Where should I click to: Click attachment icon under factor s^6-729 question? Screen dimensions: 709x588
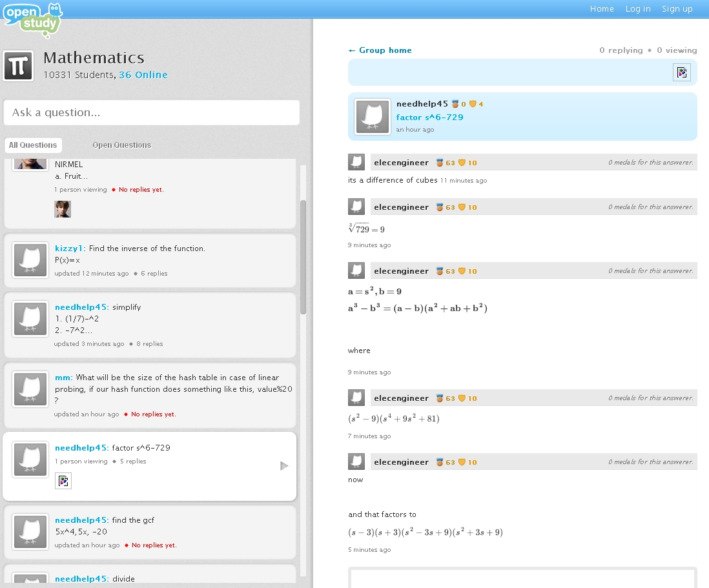coord(63,481)
